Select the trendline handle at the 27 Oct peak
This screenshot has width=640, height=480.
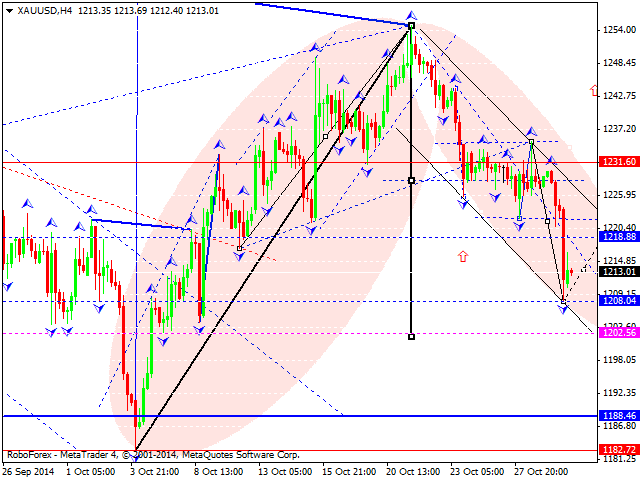pyautogui.click(x=531, y=142)
